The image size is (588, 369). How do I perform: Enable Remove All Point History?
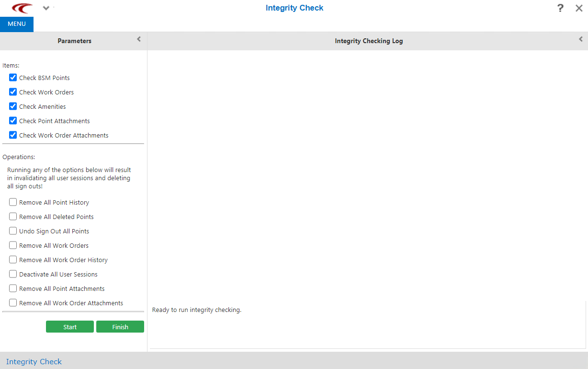pos(13,202)
